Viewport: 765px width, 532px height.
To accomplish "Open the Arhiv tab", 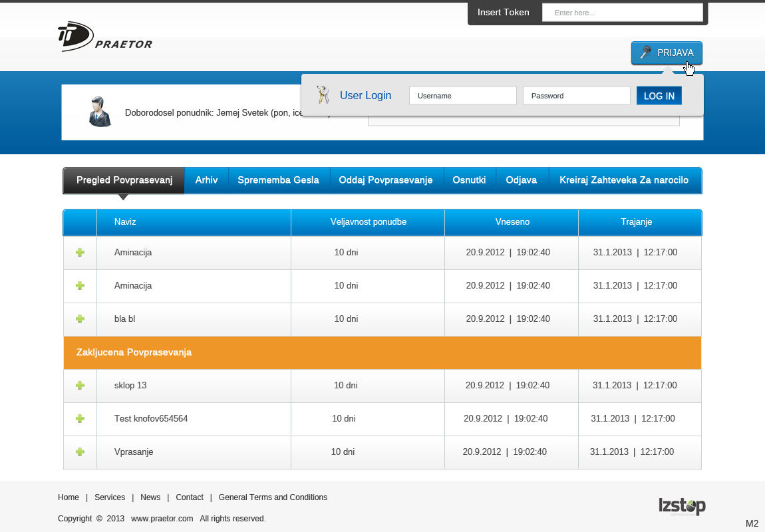I will click(x=206, y=180).
